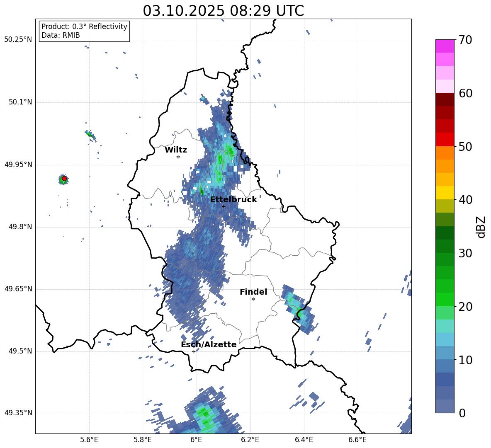Click the Esch/Alzette city label
This screenshot has width=491, height=448.
209,344
